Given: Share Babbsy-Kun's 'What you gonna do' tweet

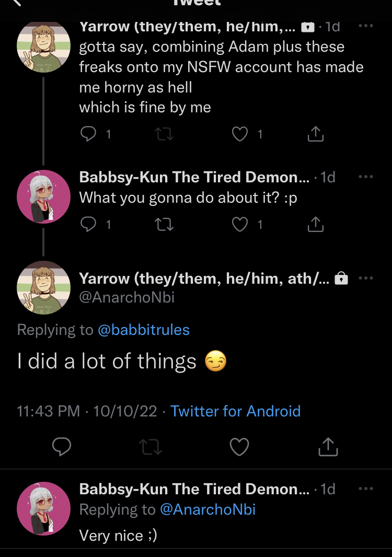Looking at the screenshot, I should pyautogui.click(x=316, y=224).
